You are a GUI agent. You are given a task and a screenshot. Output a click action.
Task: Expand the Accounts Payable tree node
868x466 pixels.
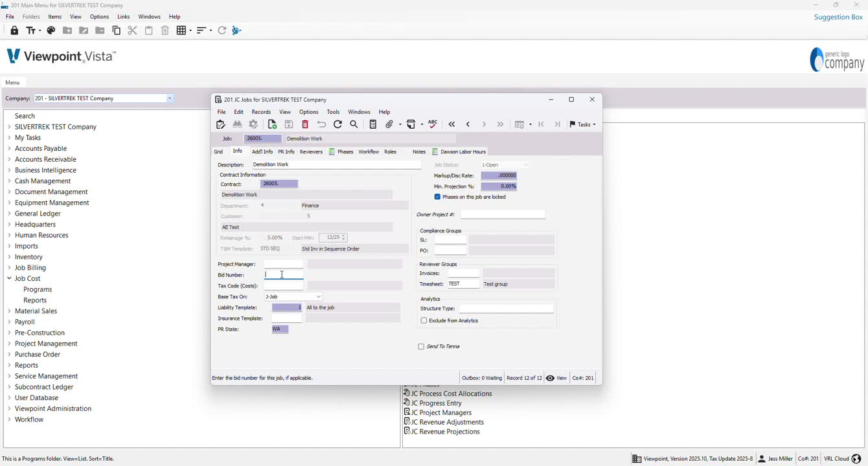pos(9,148)
